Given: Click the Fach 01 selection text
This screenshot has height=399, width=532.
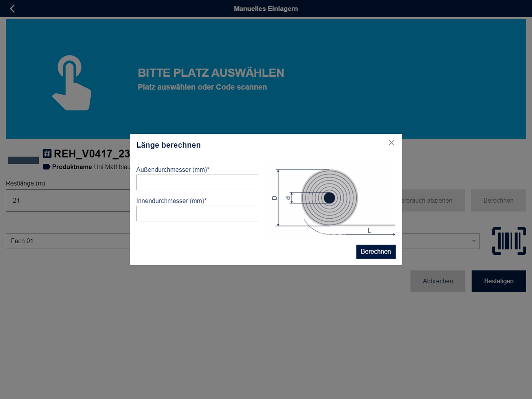Looking at the screenshot, I should pos(22,241).
